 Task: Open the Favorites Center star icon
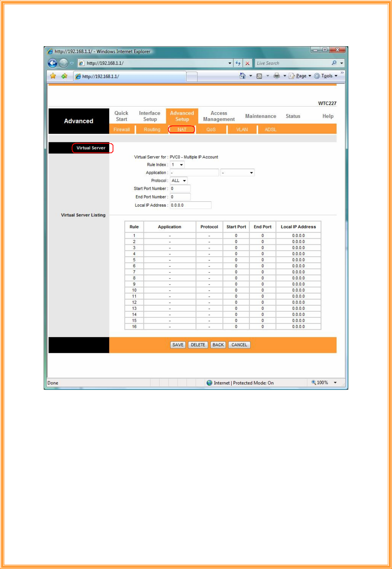click(x=53, y=76)
